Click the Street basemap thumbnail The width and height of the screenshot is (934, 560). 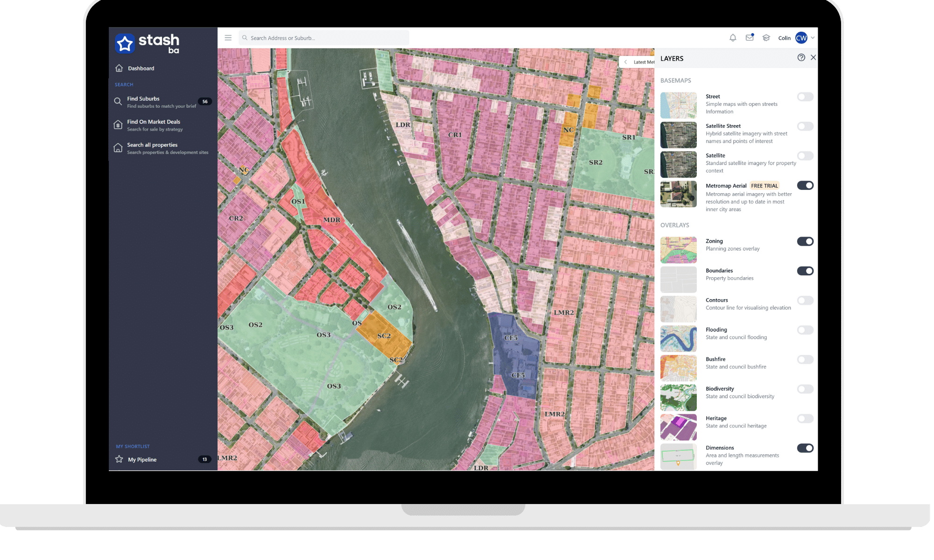[679, 105]
